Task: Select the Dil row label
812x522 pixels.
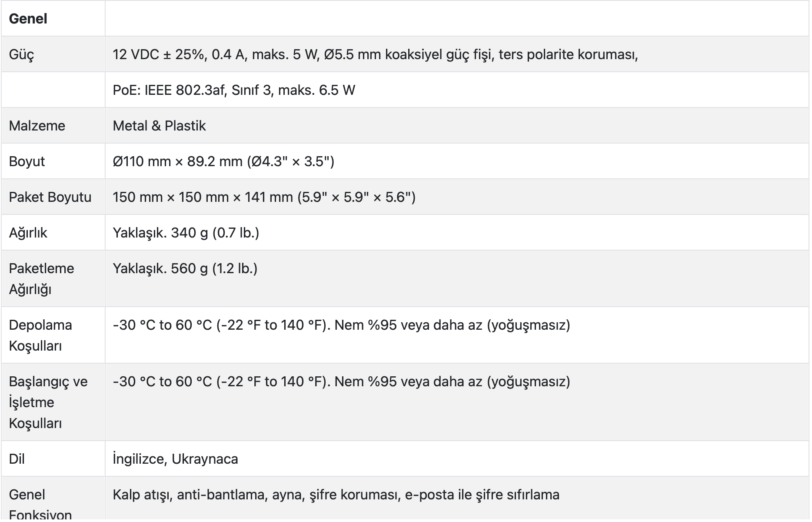Action: (x=17, y=459)
